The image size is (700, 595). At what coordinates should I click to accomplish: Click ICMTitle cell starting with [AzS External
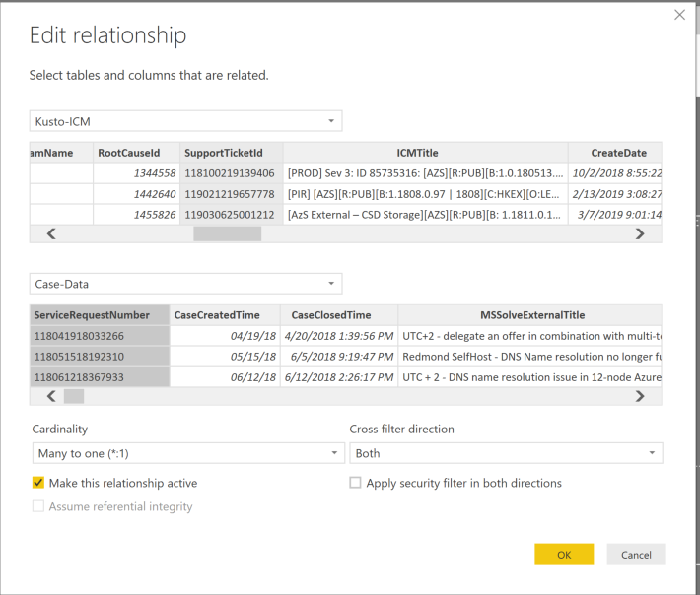tap(426, 215)
